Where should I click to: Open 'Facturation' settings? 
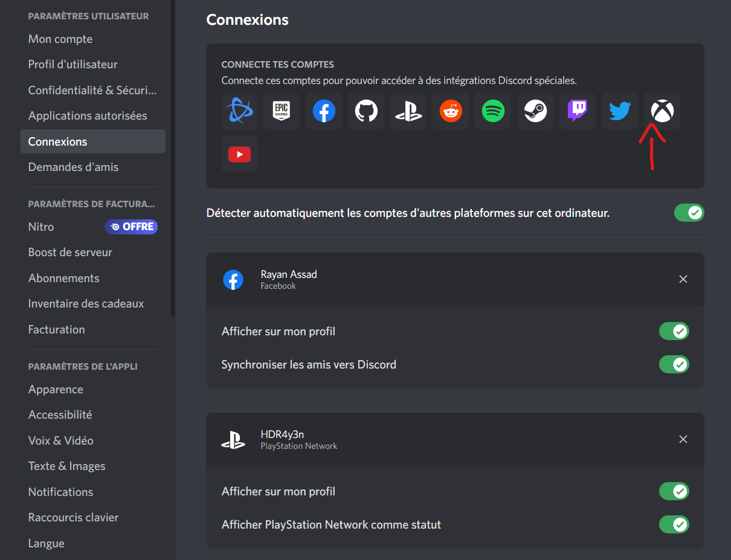coord(93,330)
